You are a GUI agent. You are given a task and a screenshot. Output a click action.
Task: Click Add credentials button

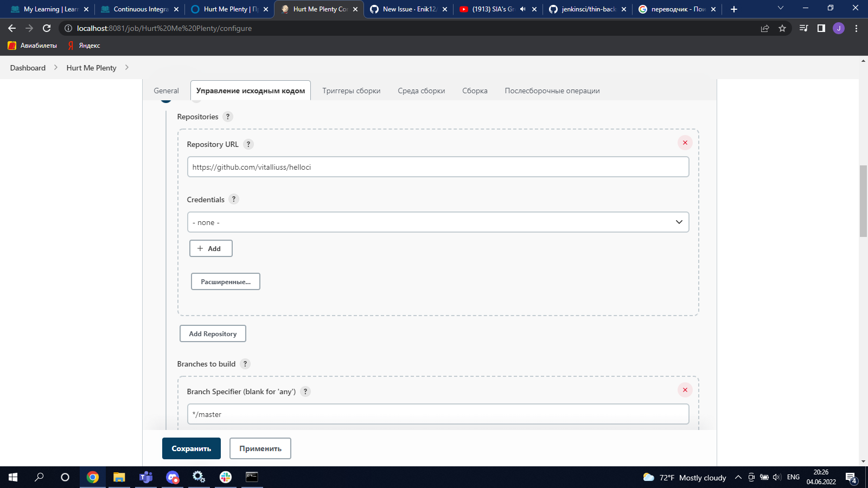(x=211, y=248)
